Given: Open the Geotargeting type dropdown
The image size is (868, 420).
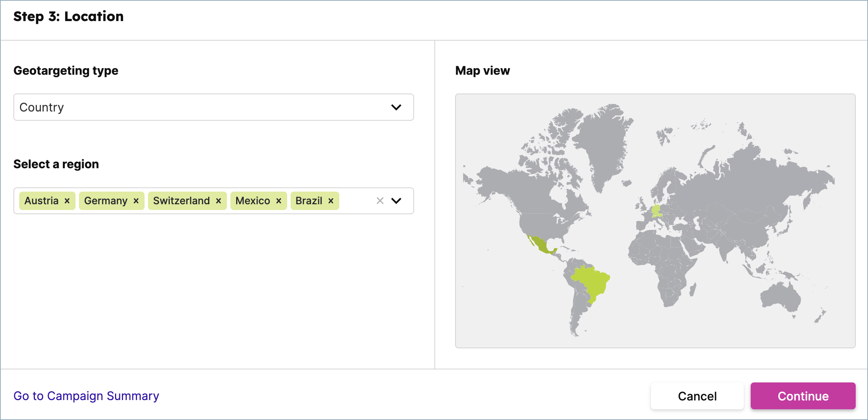Looking at the screenshot, I should 213,107.
